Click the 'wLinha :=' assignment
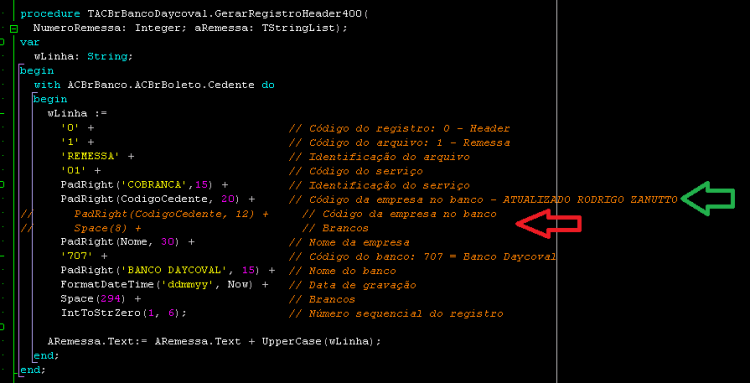 77,114
